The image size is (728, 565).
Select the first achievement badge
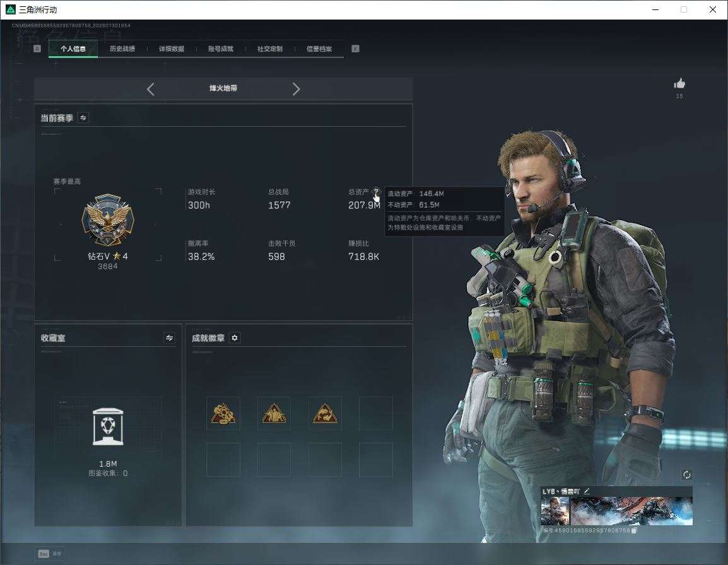223,413
